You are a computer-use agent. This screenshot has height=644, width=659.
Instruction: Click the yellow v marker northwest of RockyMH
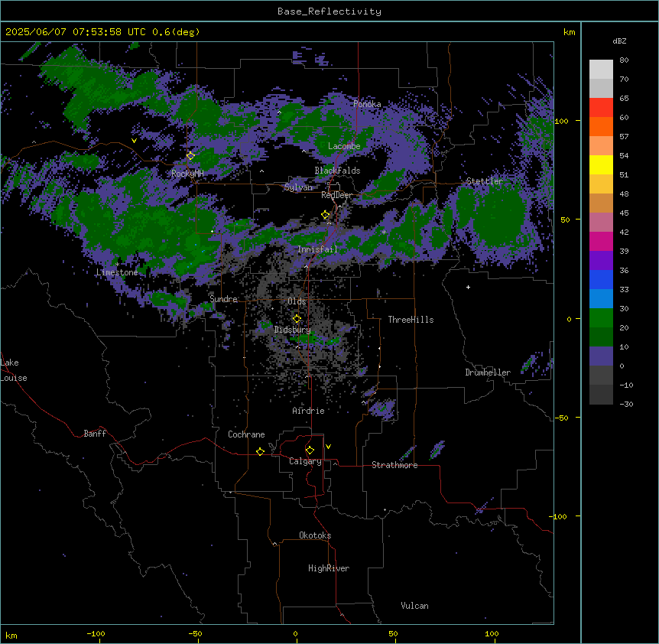(134, 141)
